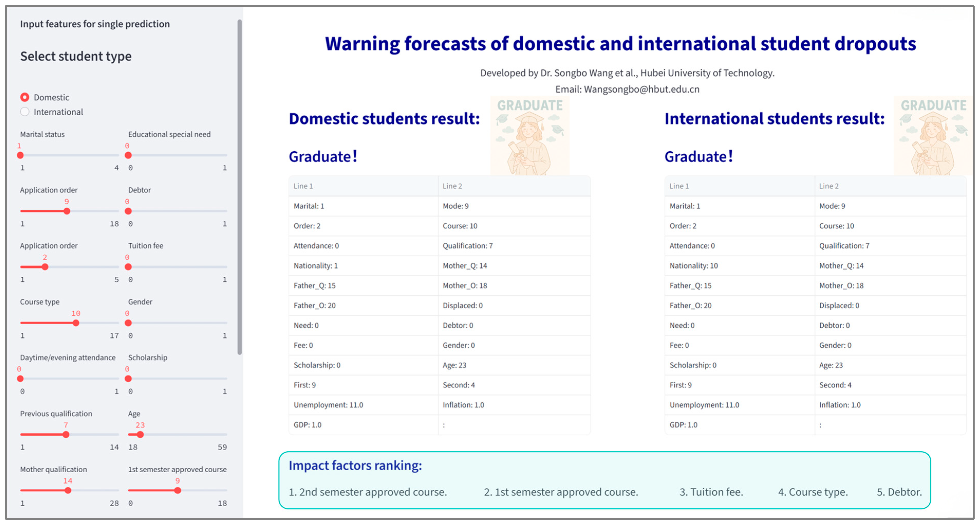Click the domestic result graduate illustration

pyautogui.click(x=530, y=136)
